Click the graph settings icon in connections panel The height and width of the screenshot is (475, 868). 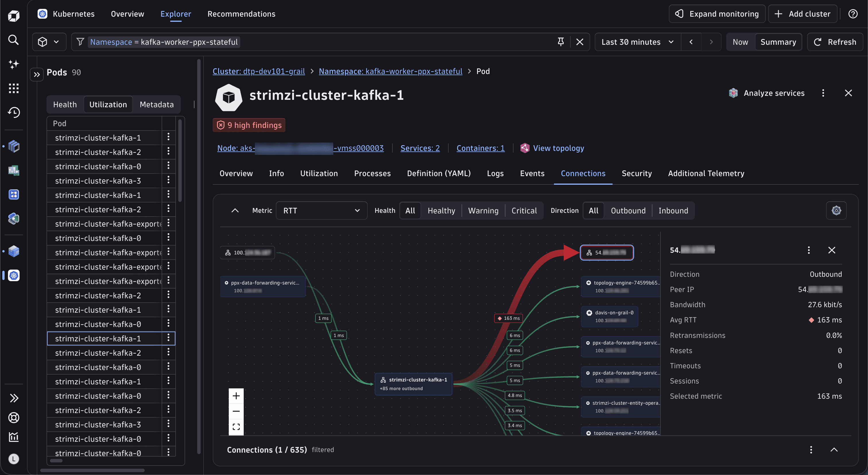[836, 211]
